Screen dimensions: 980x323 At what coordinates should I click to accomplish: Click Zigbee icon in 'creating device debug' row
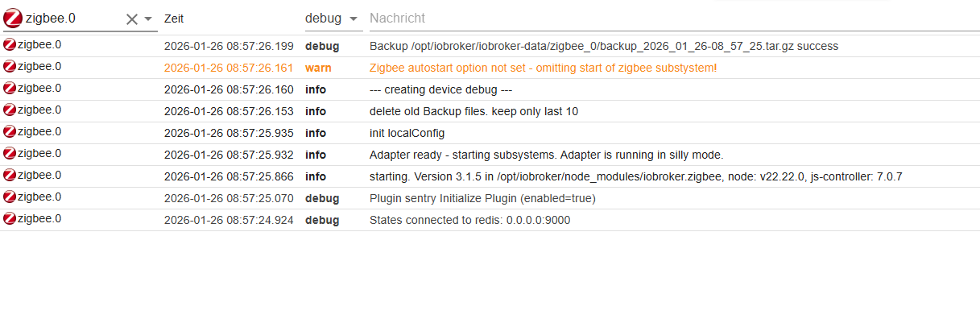pos(10,89)
